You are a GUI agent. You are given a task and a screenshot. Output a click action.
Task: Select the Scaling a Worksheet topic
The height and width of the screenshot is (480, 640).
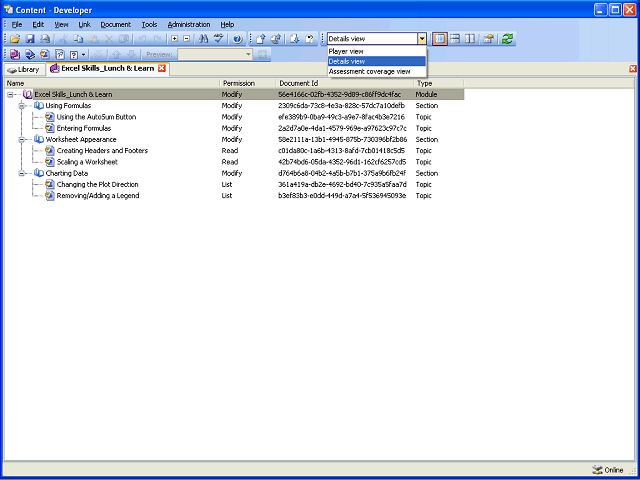(x=87, y=162)
